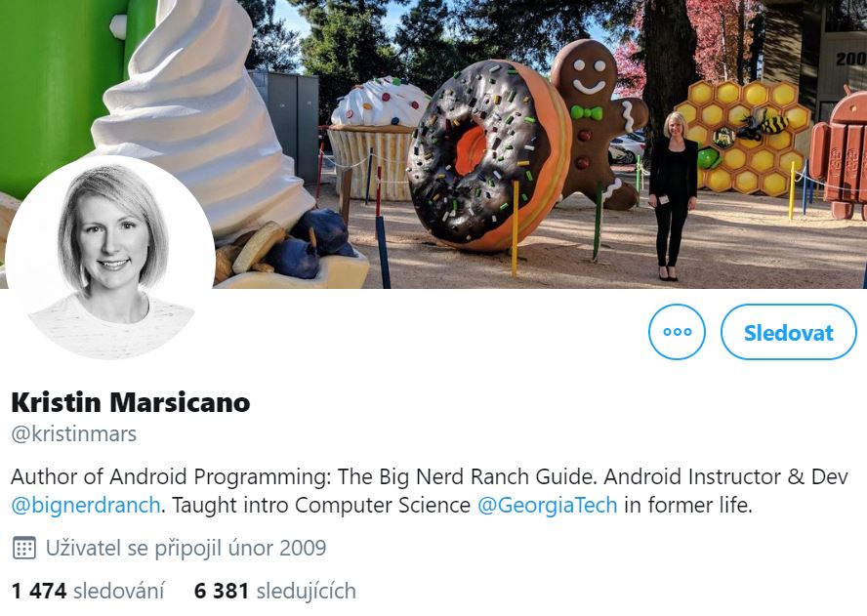Open the three-dots more options button
Image resolution: width=867 pixels, height=616 pixels.
677,332
